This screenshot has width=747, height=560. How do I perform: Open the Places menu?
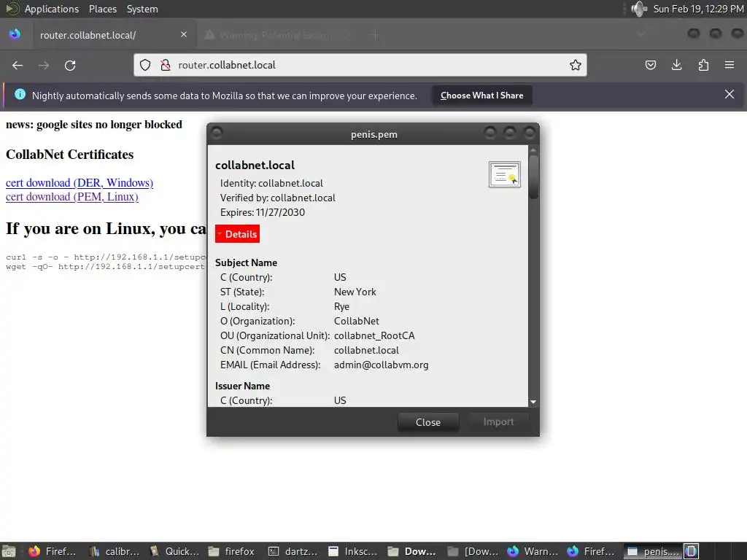pos(103,9)
